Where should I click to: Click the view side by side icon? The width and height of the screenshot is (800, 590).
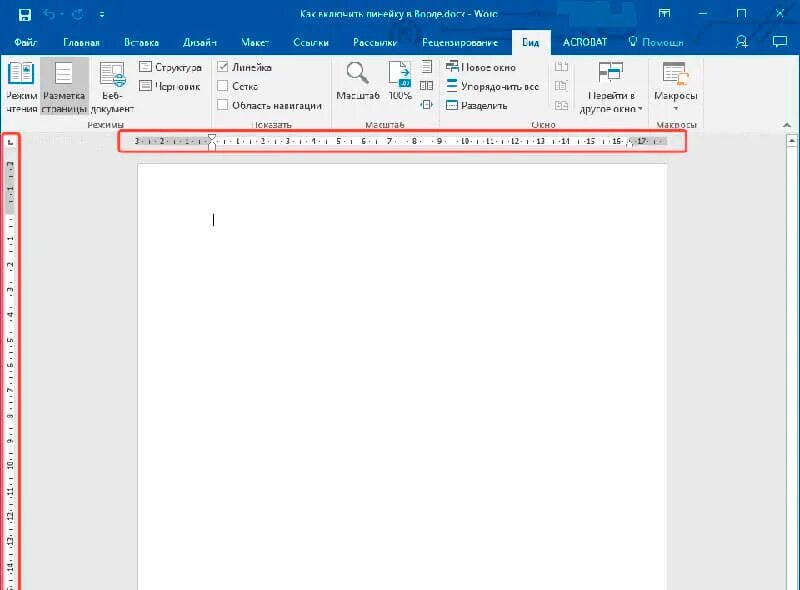(x=561, y=66)
